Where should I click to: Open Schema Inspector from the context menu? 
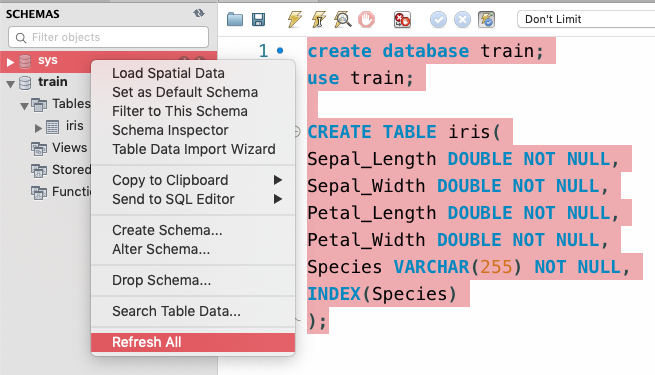coord(193,130)
